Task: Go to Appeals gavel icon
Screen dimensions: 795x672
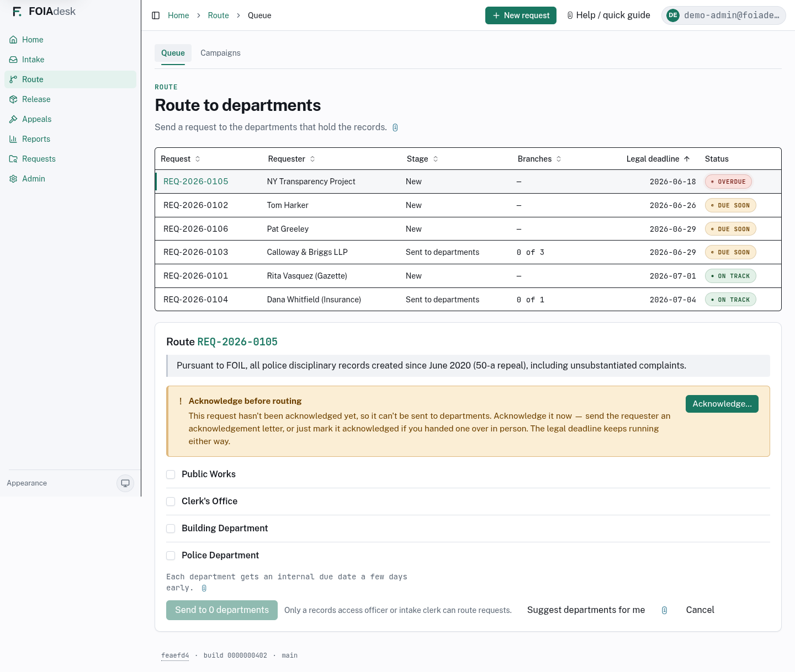Action: click(x=13, y=119)
